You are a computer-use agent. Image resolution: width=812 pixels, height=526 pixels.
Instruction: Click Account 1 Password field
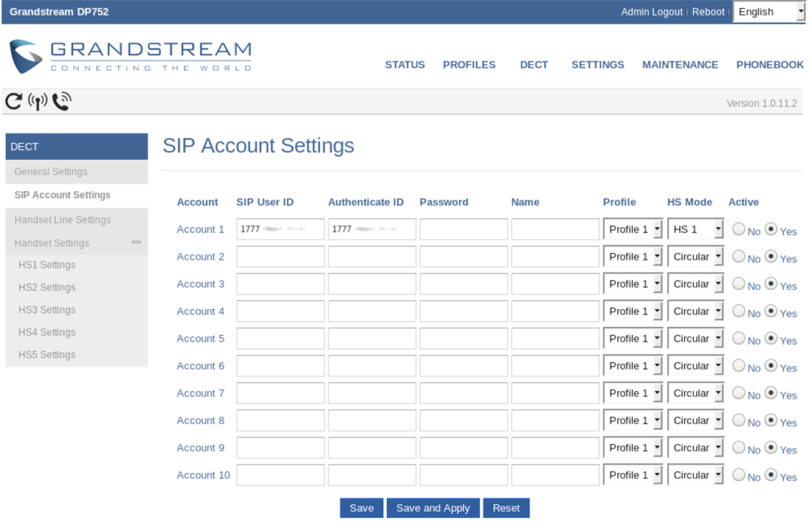(464, 229)
